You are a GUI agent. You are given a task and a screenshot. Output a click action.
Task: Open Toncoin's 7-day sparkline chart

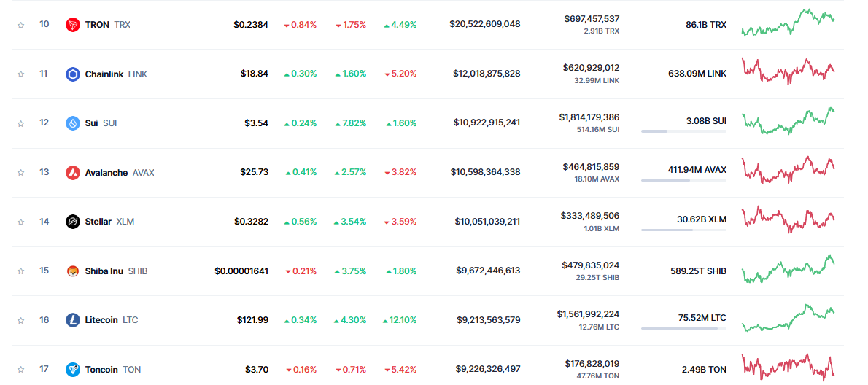point(788,367)
